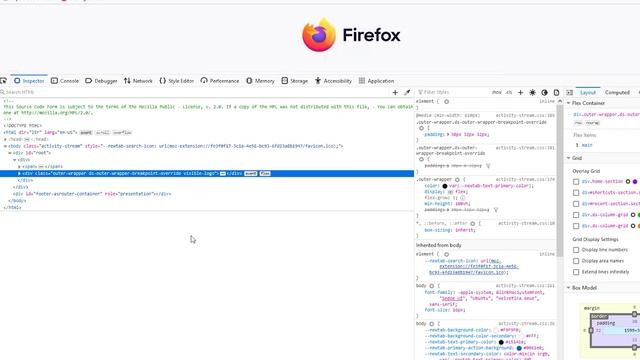Toggle light color scheme simulation sun icon
This screenshot has height=360, width=640.
[533, 93]
